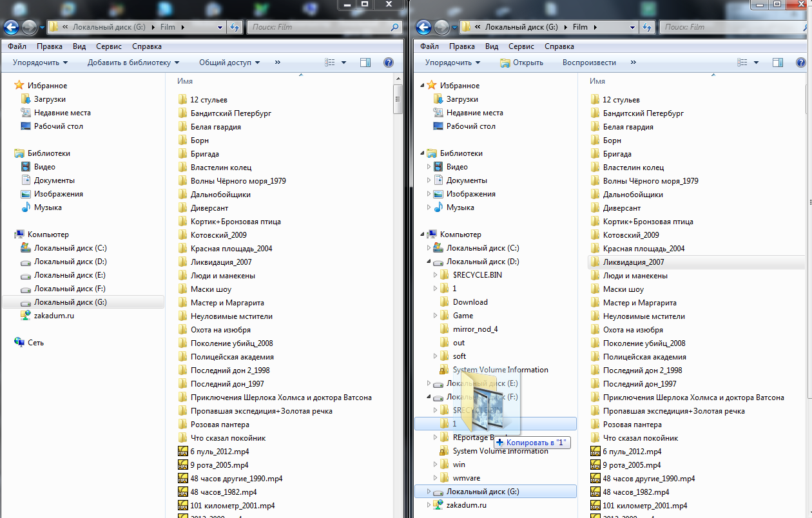Open view options arrow in left window toolbar
This screenshot has width=812, height=518.
[x=343, y=62]
